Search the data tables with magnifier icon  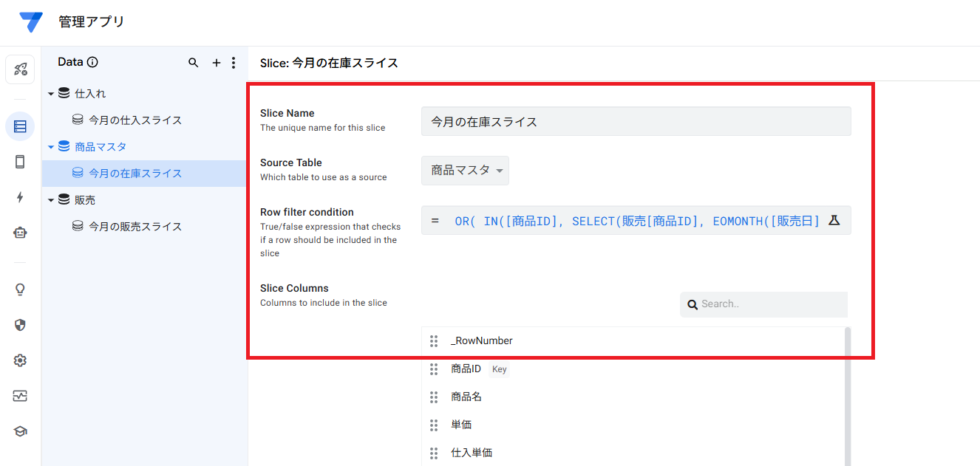[194, 63]
